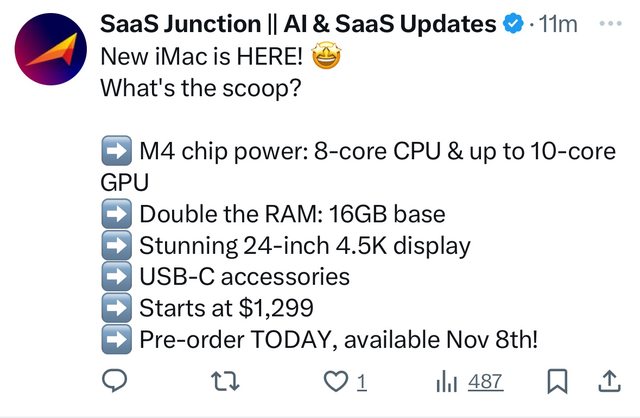Share the post via the share icon
Viewport: 640px width, 418px height.
pyautogui.click(x=608, y=381)
